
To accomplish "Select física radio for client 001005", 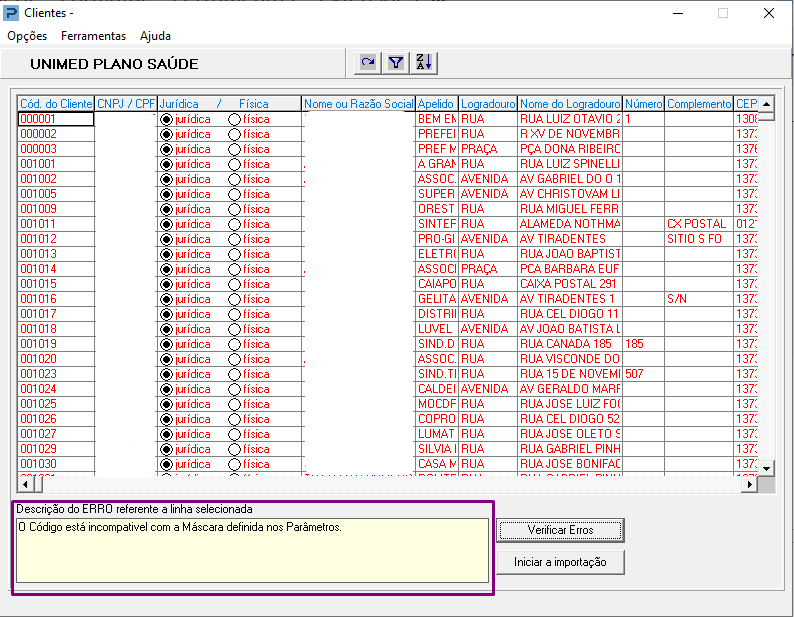I will pos(234,195).
